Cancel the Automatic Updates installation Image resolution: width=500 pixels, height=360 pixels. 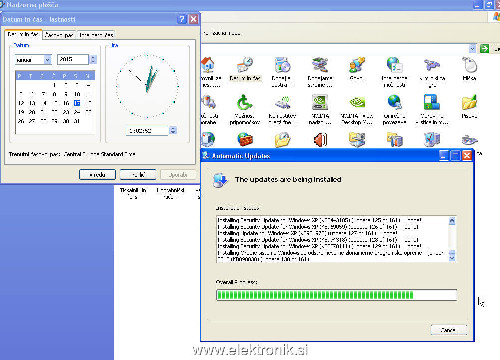(449, 330)
